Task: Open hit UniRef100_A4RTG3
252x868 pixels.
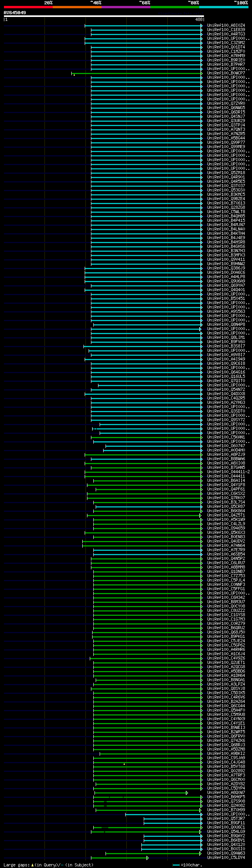Action: coord(226,34)
